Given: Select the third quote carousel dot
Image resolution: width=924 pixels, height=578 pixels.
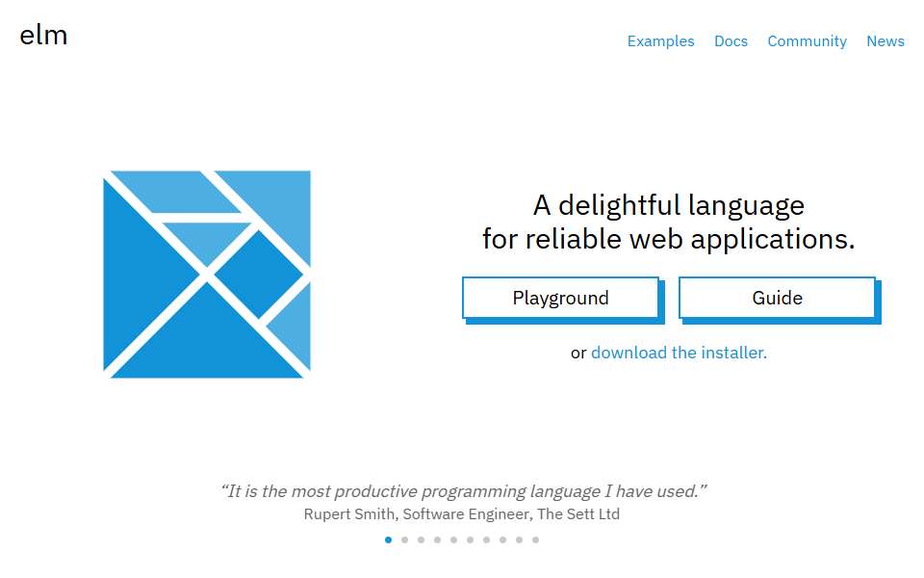Looking at the screenshot, I should tap(421, 539).
